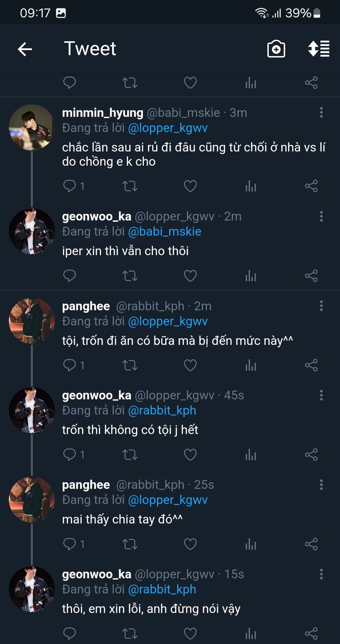Image resolution: width=340 pixels, height=644 pixels.
Task: Open minmin_hyung's profile picture
Action: [x=32, y=127]
